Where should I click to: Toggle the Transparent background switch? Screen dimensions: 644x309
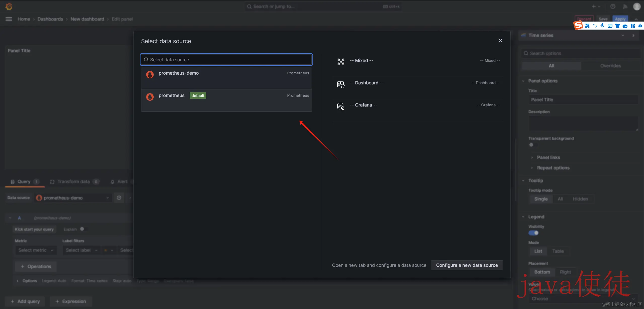533,145
